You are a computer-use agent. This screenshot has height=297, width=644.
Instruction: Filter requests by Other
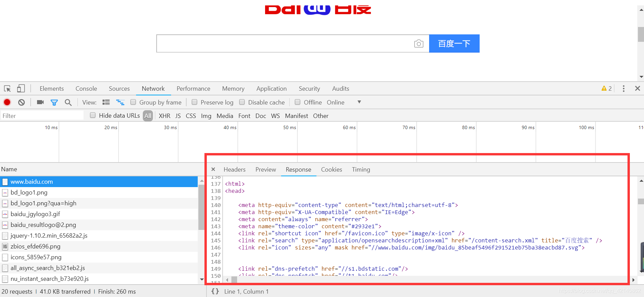coord(321,116)
